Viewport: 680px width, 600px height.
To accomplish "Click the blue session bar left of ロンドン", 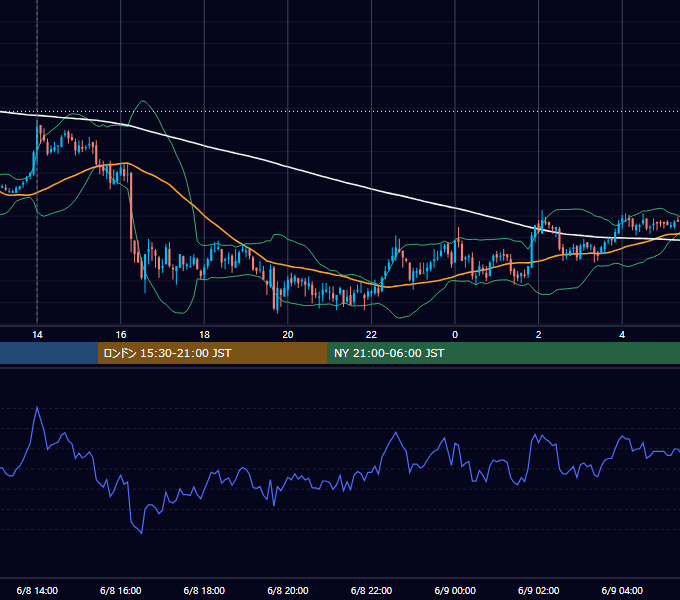I will [x=49, y=353].
